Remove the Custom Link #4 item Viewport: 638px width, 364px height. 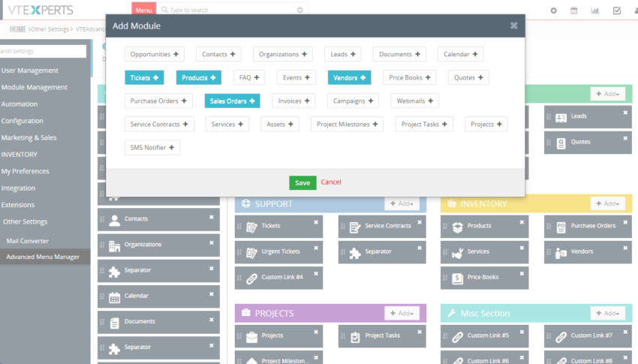[316, 274]
